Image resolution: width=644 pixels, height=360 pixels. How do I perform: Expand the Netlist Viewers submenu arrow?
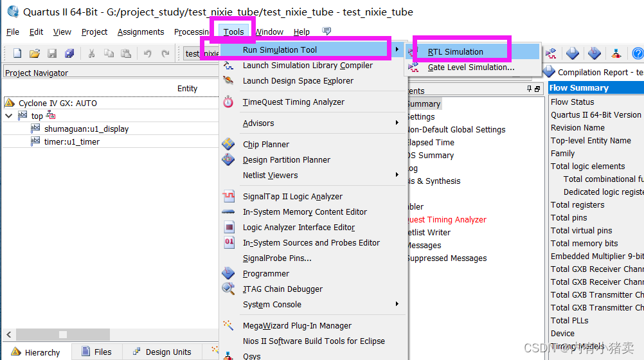(397, 175)
